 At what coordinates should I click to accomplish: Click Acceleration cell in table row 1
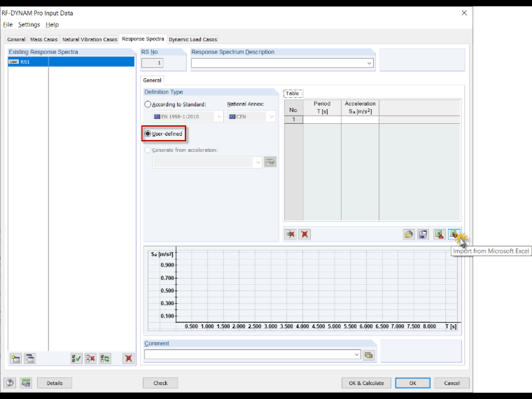pyautogui.click(x=360, y=120)
